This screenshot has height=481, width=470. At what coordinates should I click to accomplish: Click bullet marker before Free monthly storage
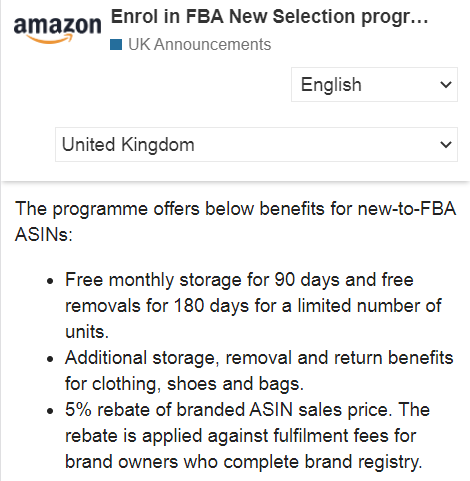pos(50,281)
